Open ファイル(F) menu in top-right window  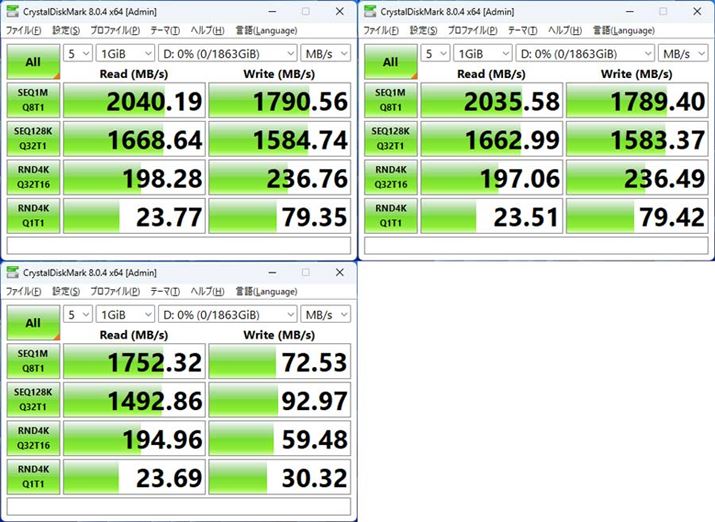click(381, 31)
